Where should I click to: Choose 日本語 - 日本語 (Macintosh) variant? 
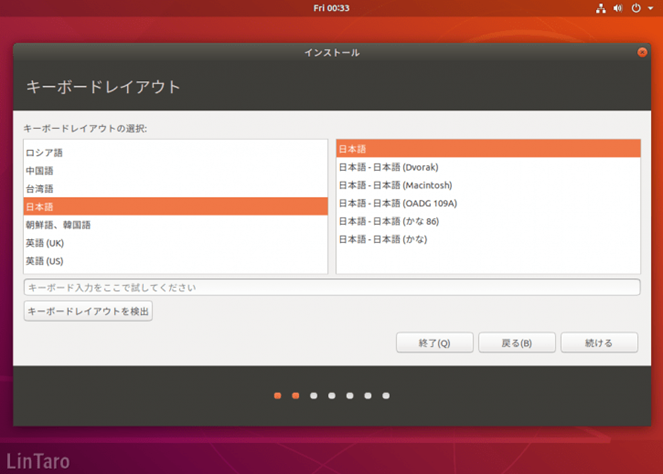point(488,185)
